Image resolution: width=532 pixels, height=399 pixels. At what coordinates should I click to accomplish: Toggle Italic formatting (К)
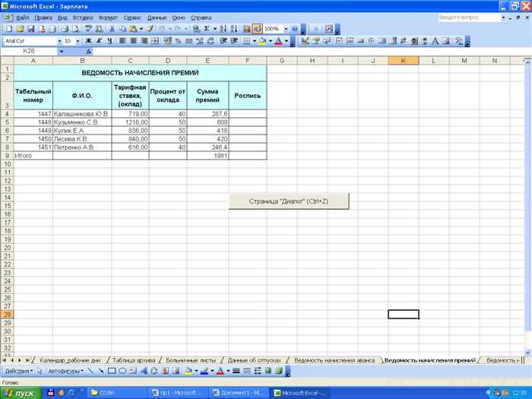coord(99,41)
